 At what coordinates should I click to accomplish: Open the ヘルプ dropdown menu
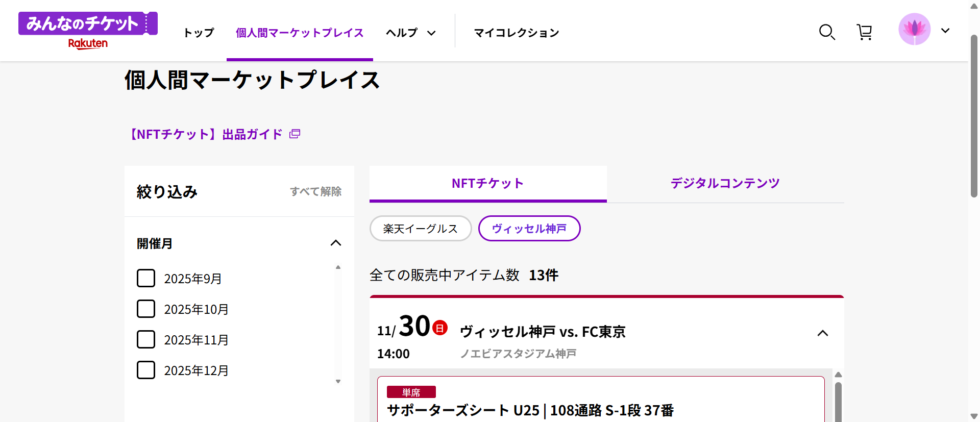coord(411,33)
